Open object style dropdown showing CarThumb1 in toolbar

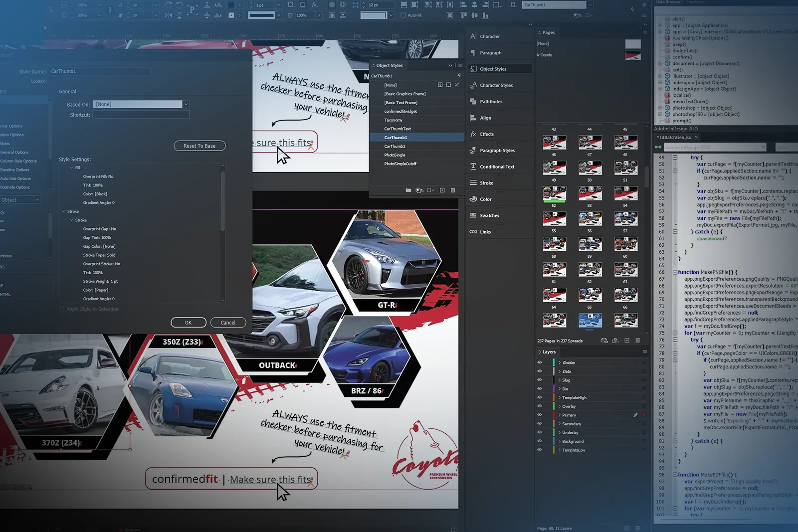pyautogui.click(x=590, y=5)
